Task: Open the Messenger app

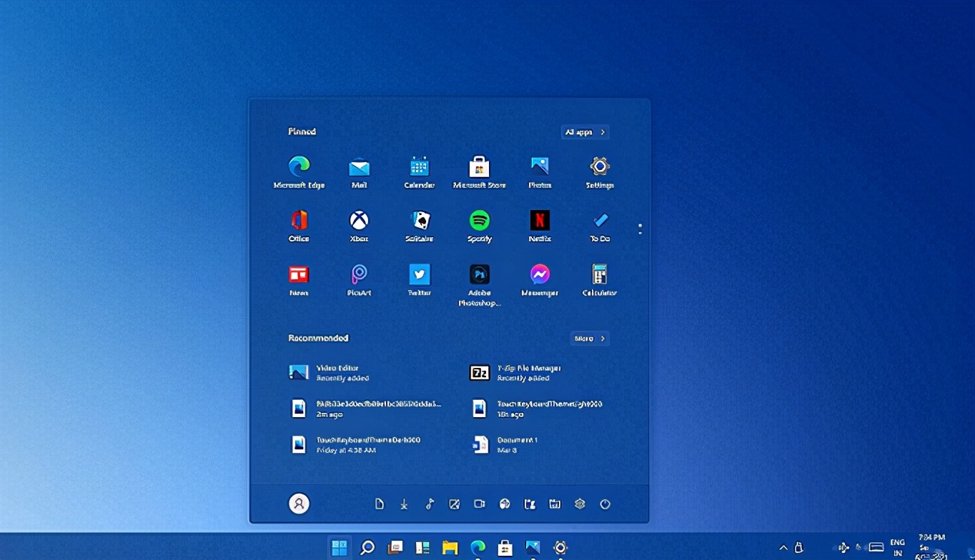Action: pyautogui.click(x=540, y=281)
